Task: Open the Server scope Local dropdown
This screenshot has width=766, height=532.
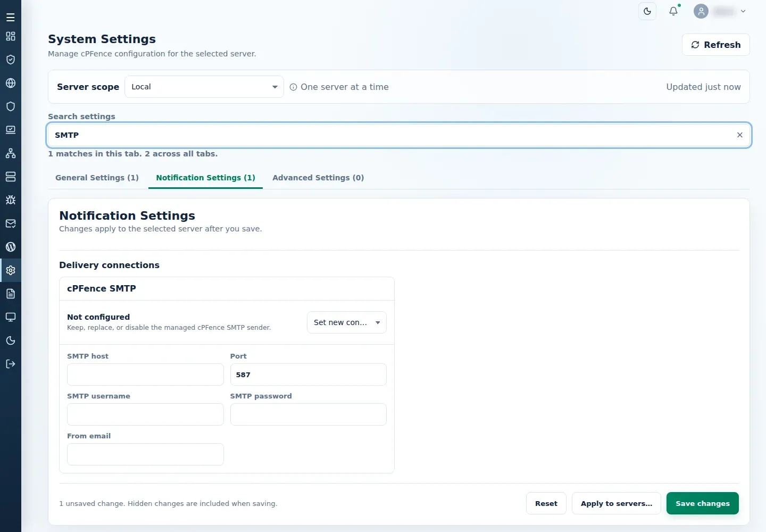Action: click(x=204, y=87)
